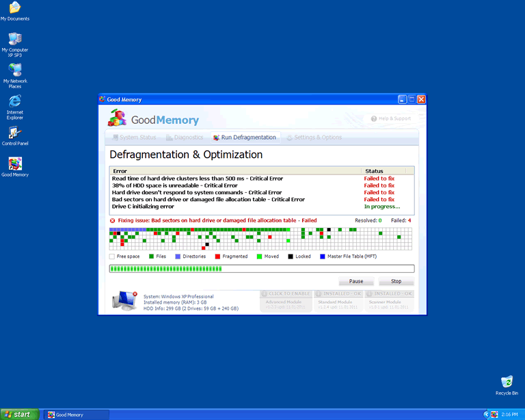This screenshot has height=420, width=525.
Task: Open the Control Panel desktop icon
Action: click(x=14, y=133)
